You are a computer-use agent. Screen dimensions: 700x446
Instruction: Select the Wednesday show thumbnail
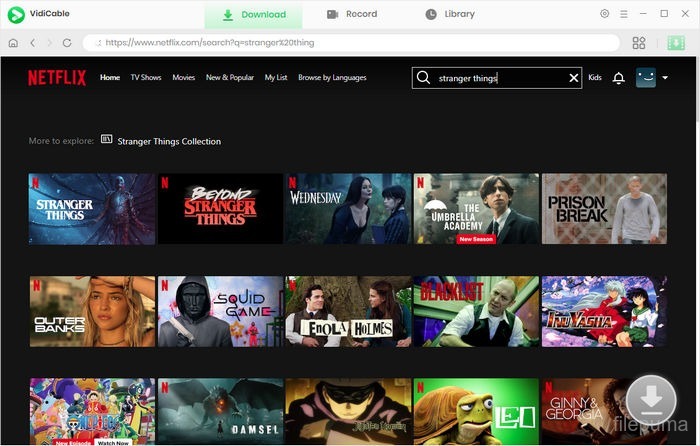coord(348,208)
